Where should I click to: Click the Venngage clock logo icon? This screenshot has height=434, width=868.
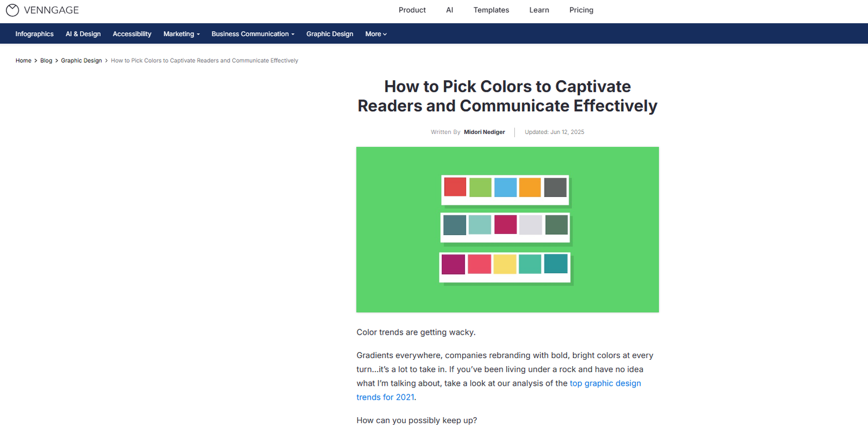pos(12,10)
